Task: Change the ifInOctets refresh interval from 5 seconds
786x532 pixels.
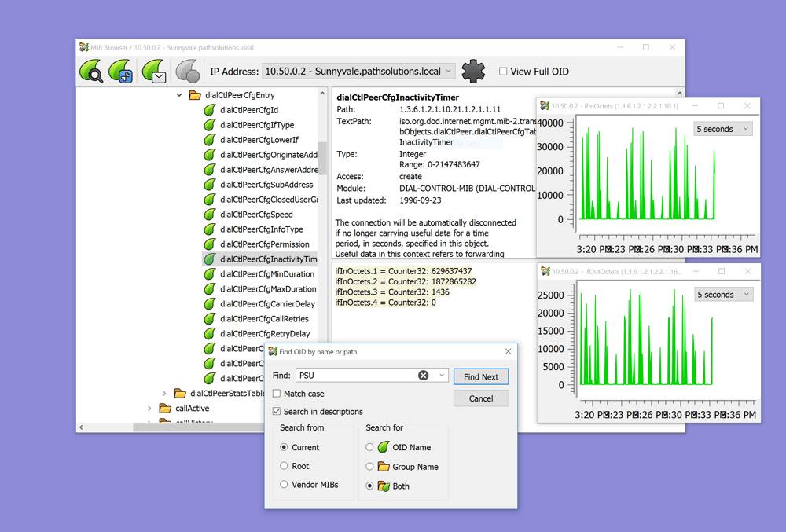Action: [722, 128]
